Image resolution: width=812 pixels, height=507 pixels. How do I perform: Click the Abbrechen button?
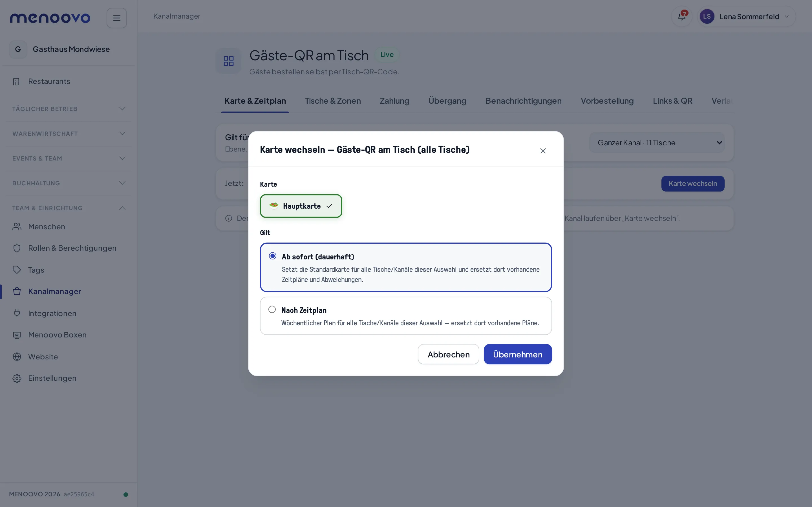(448, 354)
